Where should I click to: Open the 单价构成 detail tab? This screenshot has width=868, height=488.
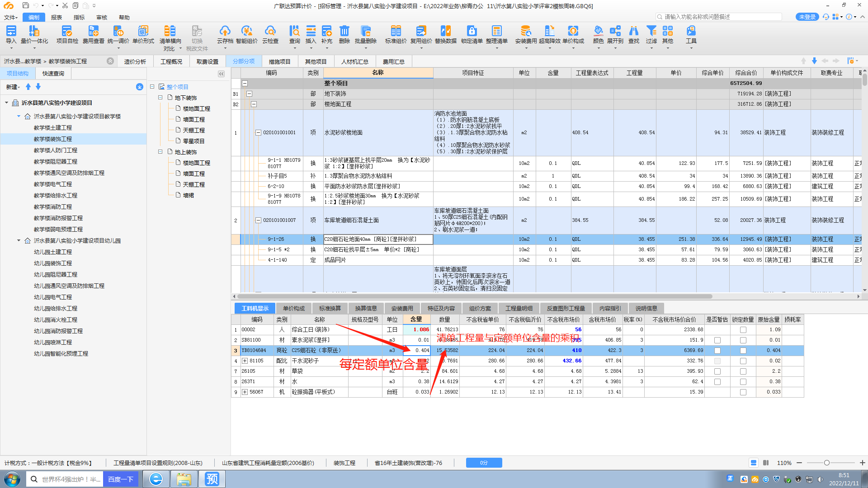coord(294,309)
